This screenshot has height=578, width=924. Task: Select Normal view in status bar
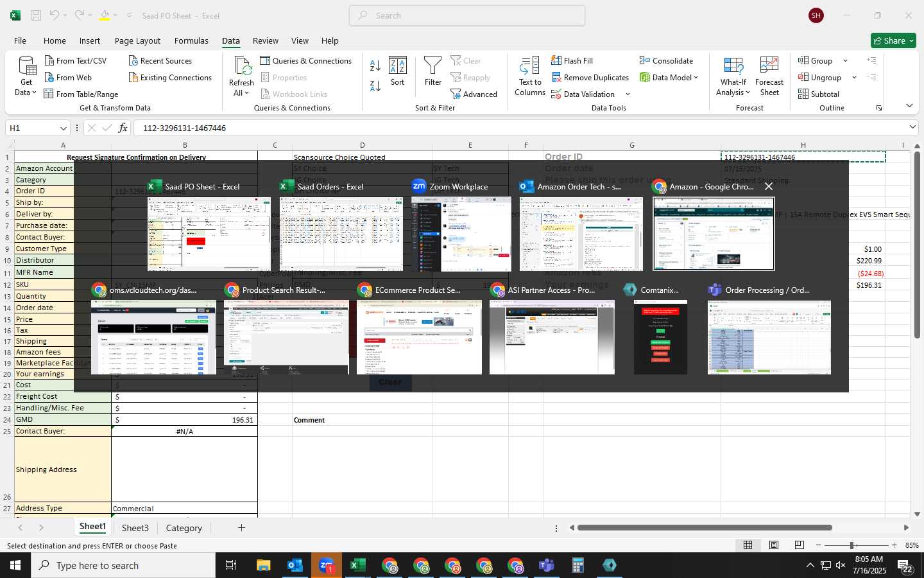pyautogui.click(x=748, y=545)
